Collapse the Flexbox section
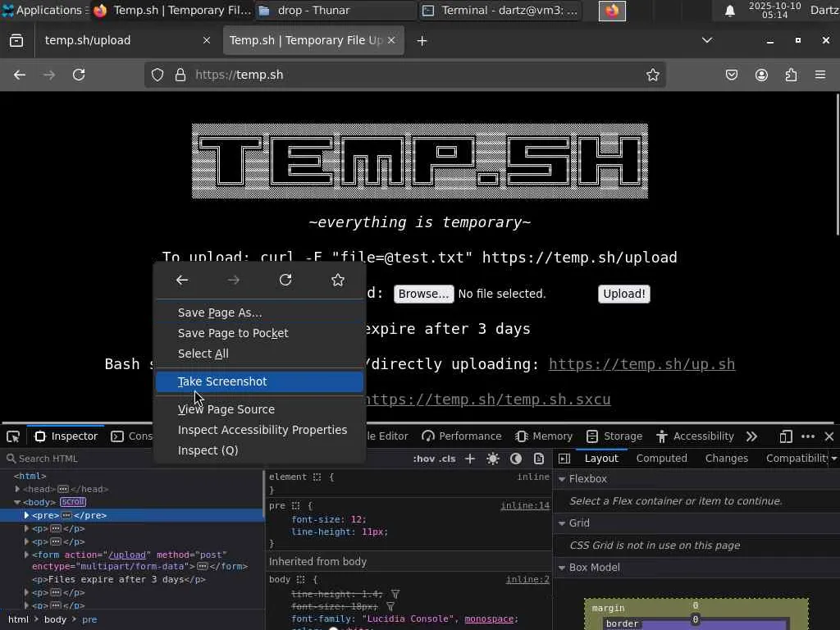The width and height of the screenshot is (840, 630). pyautogui.click(x=562, y=479)
